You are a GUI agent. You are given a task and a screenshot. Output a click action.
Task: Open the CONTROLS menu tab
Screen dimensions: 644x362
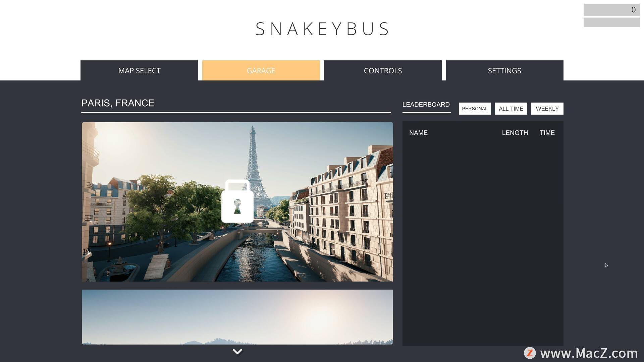383,70
